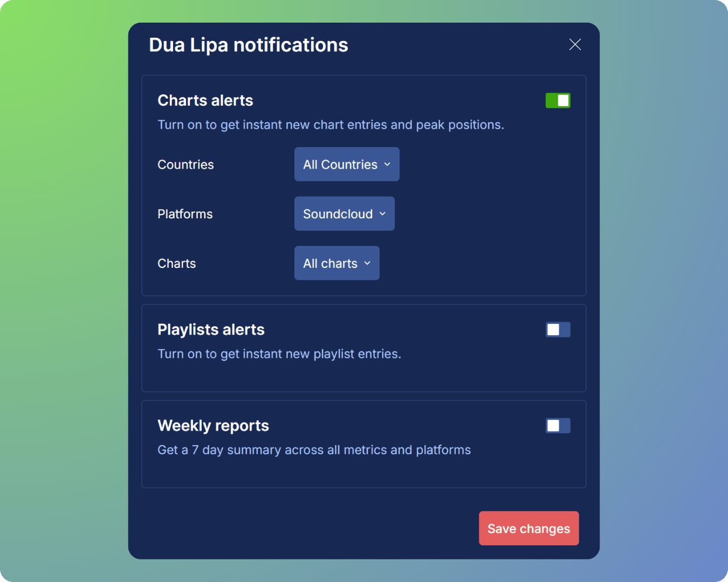This screenshot has height=582, width=728.
Task: Enable the Playlists alerts toggle
Action: click(x=558, y=330)
